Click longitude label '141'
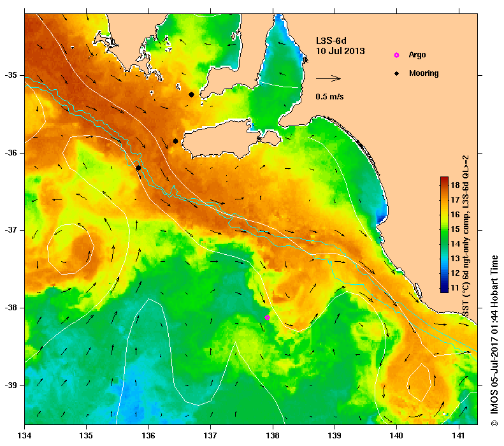This screenshot has width=504, height=446. coord(459,436)
